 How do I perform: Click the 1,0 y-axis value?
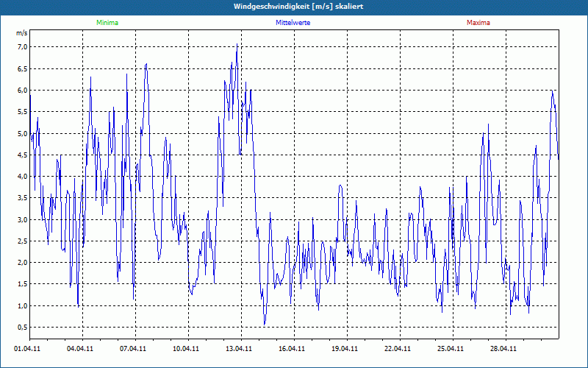[23, 305]
